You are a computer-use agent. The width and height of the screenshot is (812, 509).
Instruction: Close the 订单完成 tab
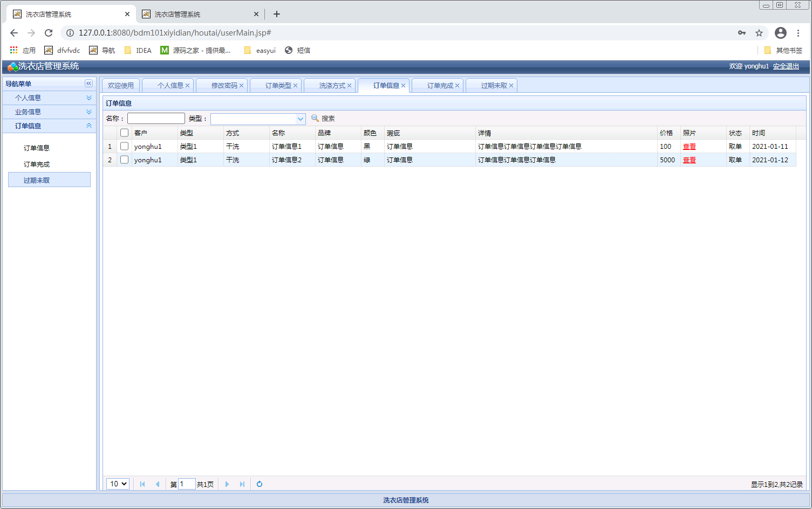pos(458,86)
